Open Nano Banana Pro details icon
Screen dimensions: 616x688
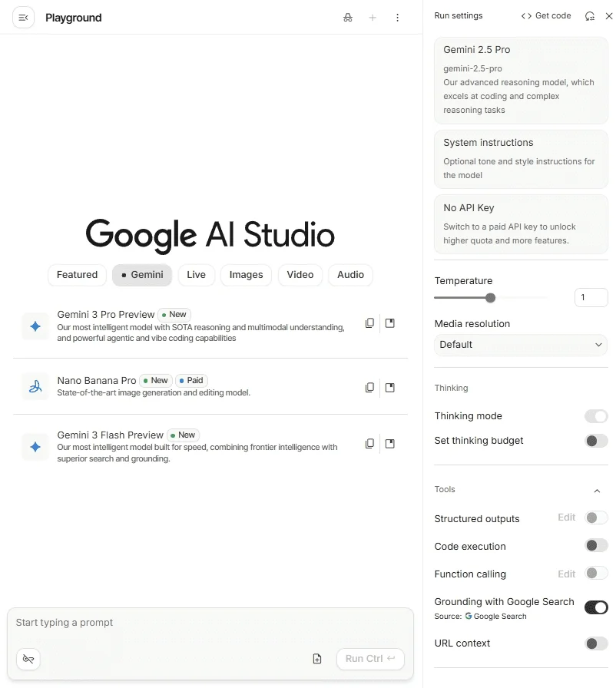click(x=390, y=388)
